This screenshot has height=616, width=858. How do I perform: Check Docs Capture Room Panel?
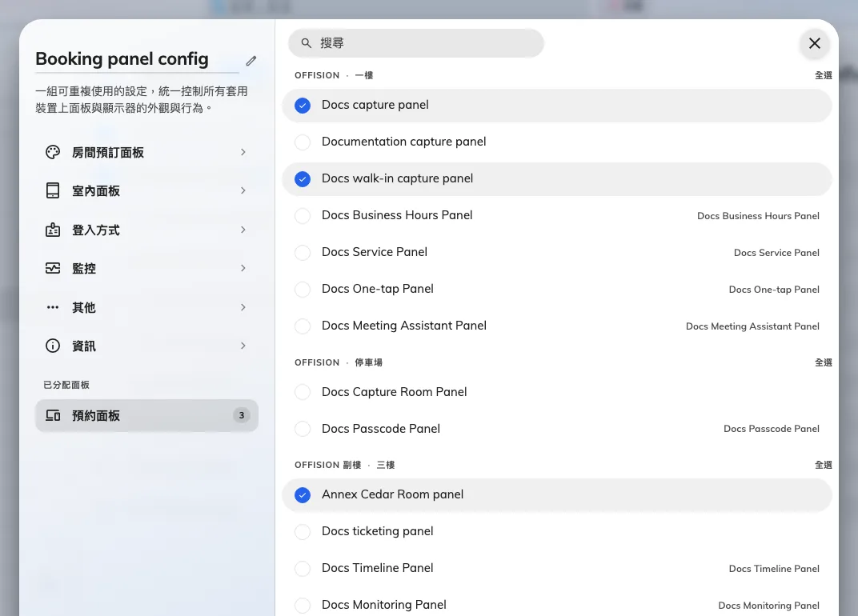pos(303,392)
